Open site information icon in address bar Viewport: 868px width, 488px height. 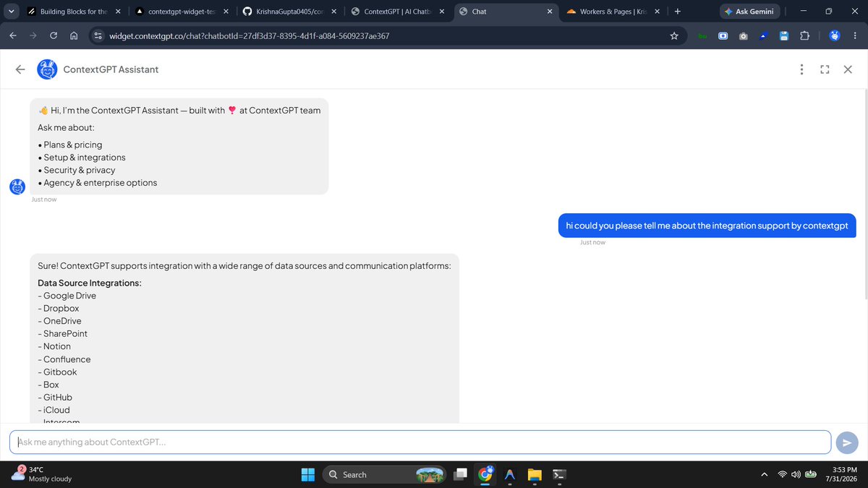98,35
